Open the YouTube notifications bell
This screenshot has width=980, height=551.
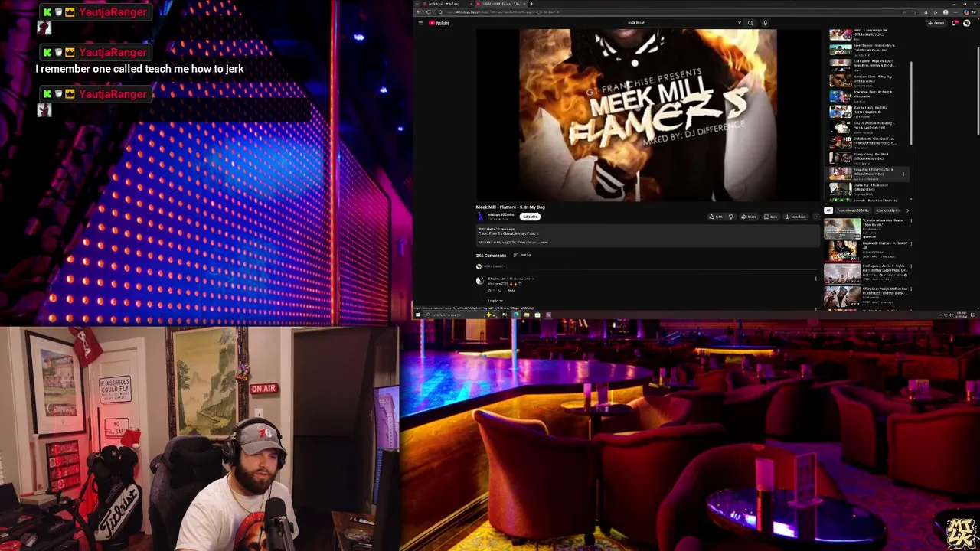pos(955,23)
